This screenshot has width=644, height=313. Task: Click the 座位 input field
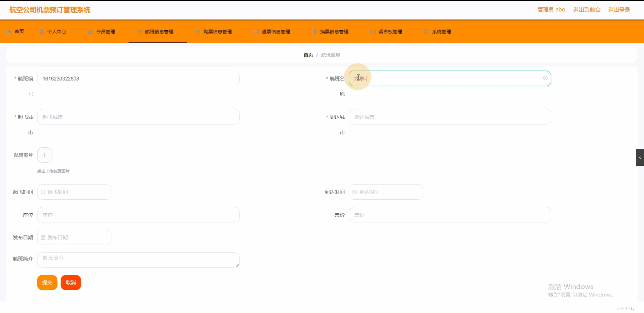pyautogui.click(x=138, y=215)
